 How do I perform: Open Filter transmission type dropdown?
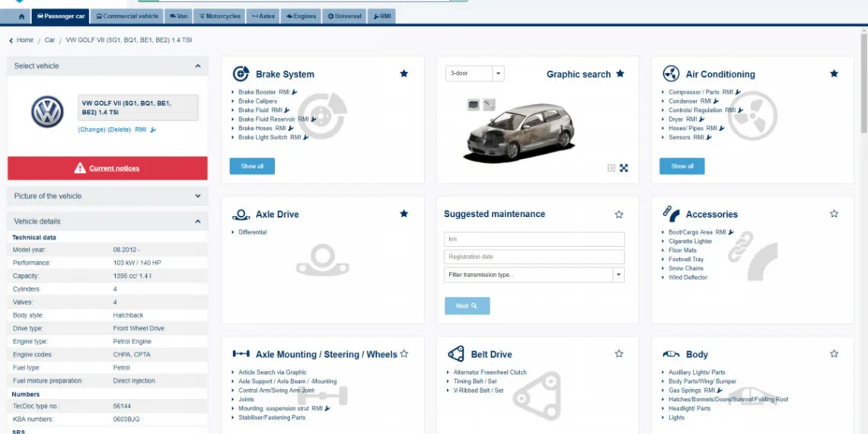(535, 275)
